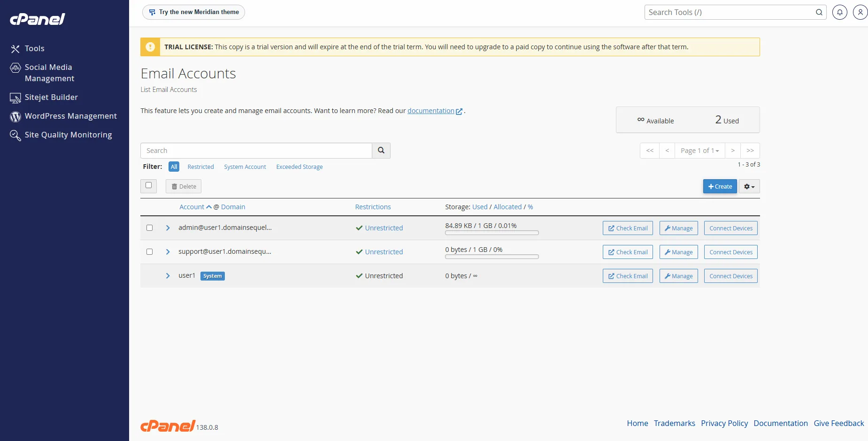Check Email for admin@user1 account

[628, 228]
